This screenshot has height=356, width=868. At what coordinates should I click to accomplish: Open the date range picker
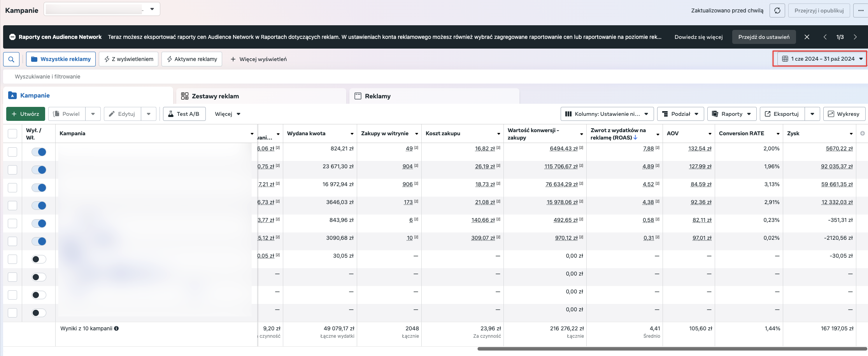822,59
